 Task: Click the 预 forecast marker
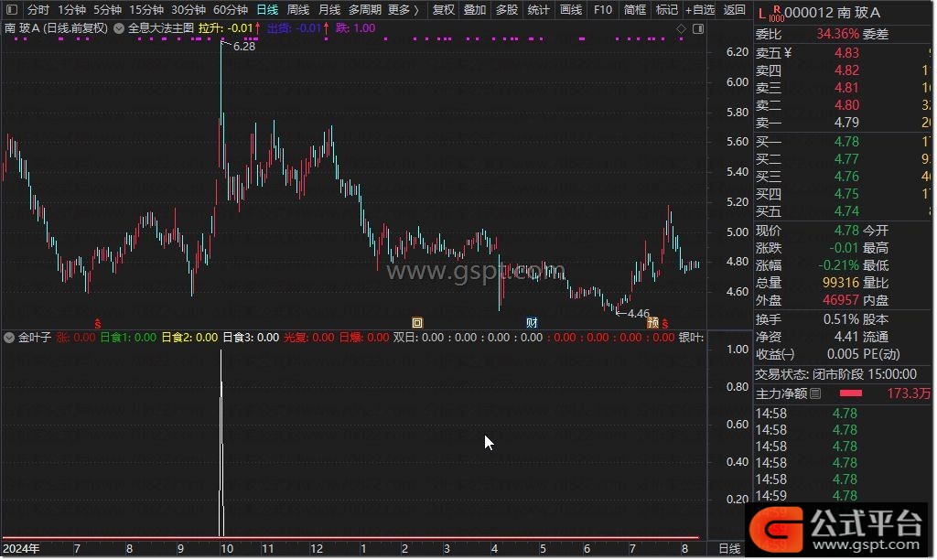point(652,323)
